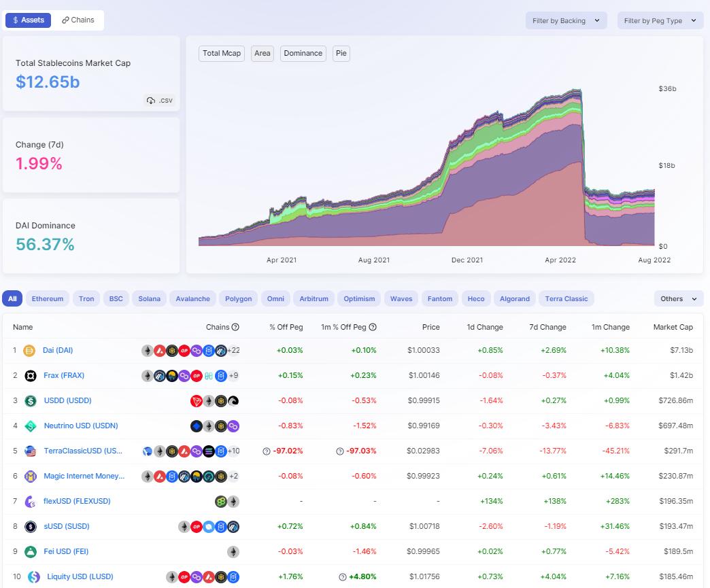
Task: Switch chart to Dominance view
Action: [303, 54]
